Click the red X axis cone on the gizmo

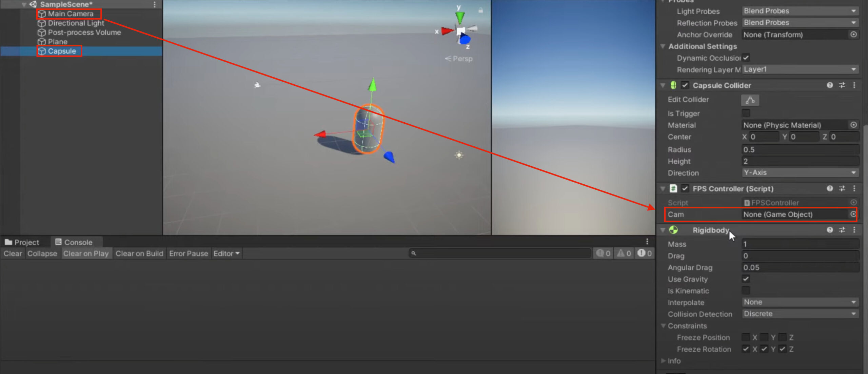coord(447,31)
